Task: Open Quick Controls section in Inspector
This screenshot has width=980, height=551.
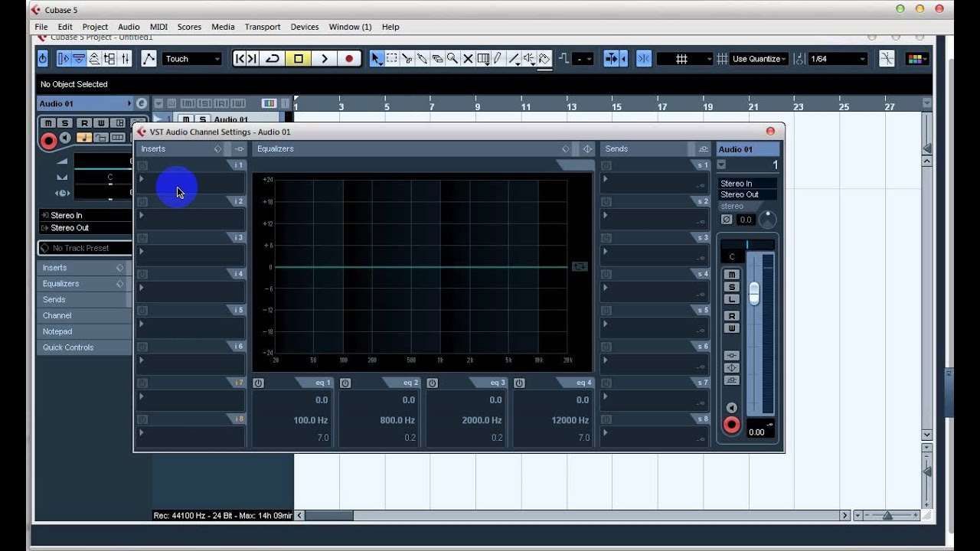Action: click(x=83, y=347)
